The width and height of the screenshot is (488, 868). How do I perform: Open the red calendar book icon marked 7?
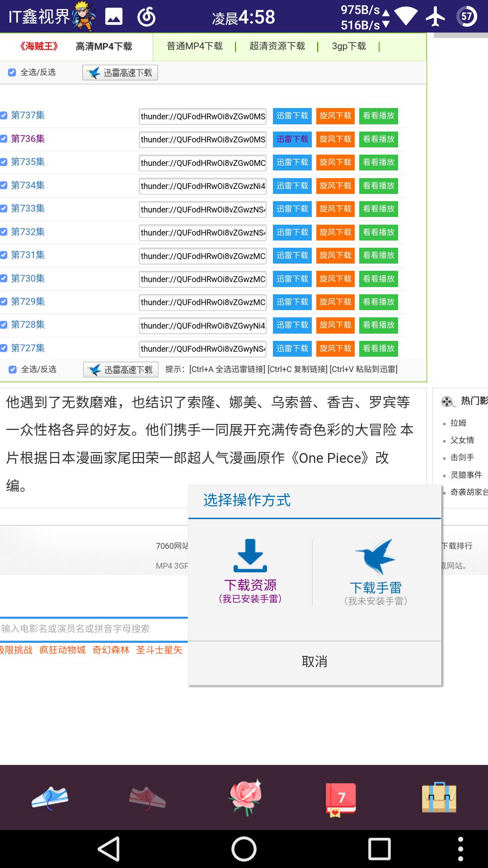click(x=341, y=799)
